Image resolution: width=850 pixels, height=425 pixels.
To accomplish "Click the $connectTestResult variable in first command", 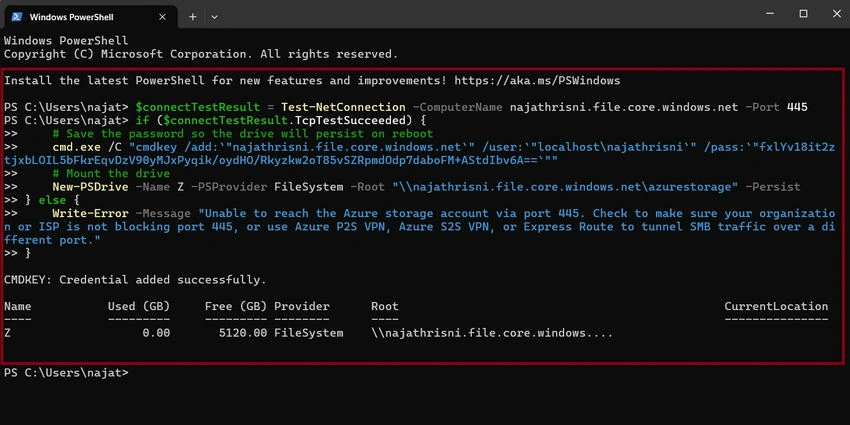I will click(x=198, y=107).
